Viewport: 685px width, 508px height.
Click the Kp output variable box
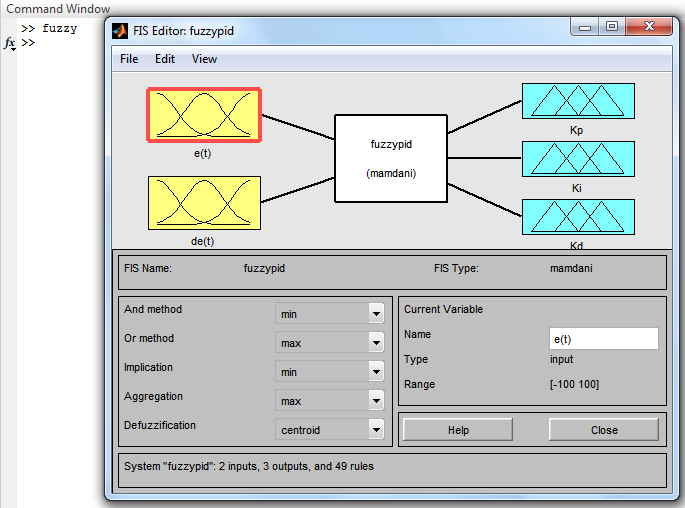point(577,101)
